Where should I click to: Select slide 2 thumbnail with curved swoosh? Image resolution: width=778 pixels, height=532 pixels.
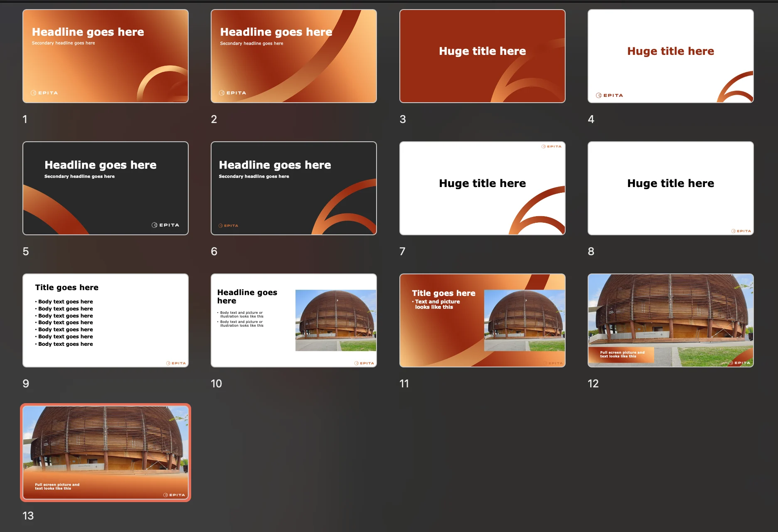[x=294, y=56]
